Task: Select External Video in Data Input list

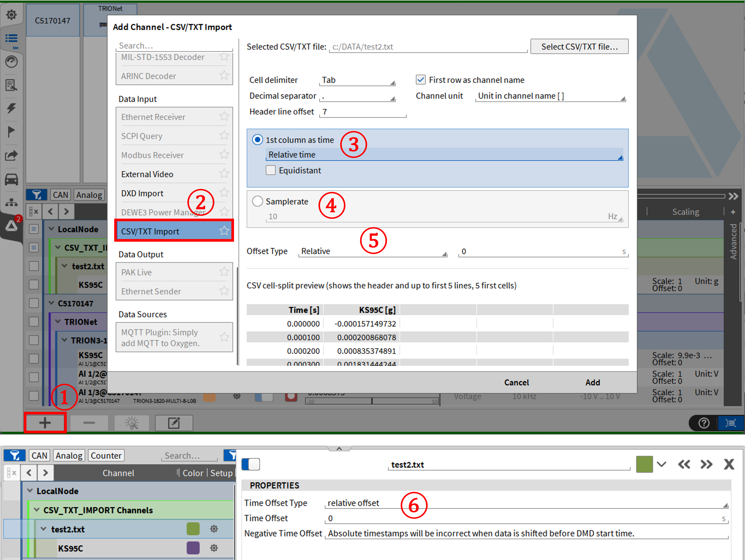Action: click(147, 174)
